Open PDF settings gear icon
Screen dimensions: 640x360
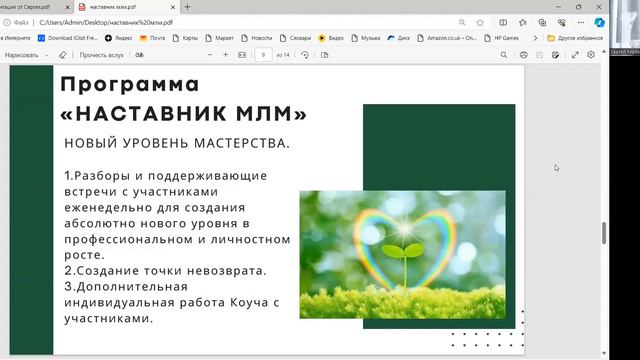pyautogui.click(x=591, y=55)
